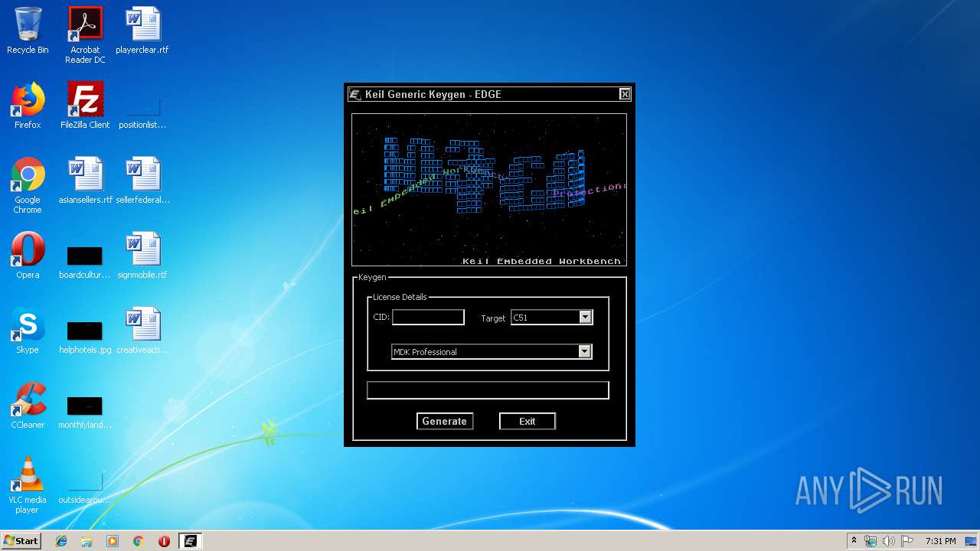980x551 pixels.
Task: Select VLC media player shortcut
Action: [28, 485]
